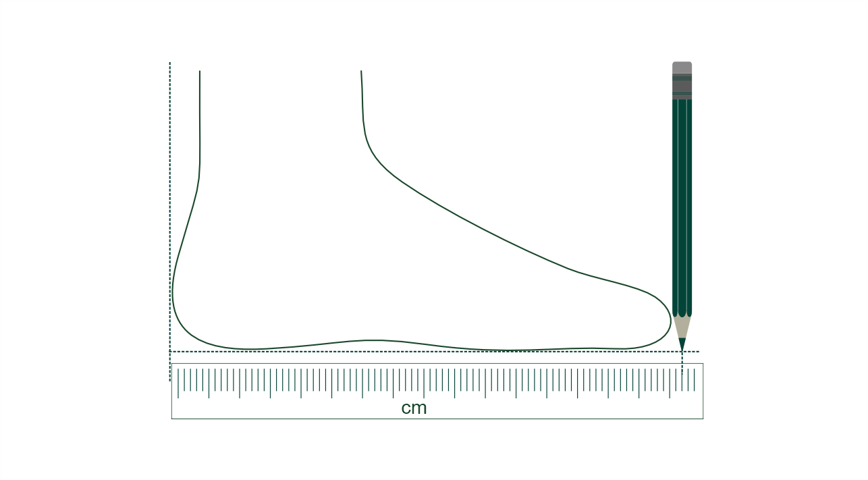
Task: Select the green pencil body
Action: click(682, 203)
